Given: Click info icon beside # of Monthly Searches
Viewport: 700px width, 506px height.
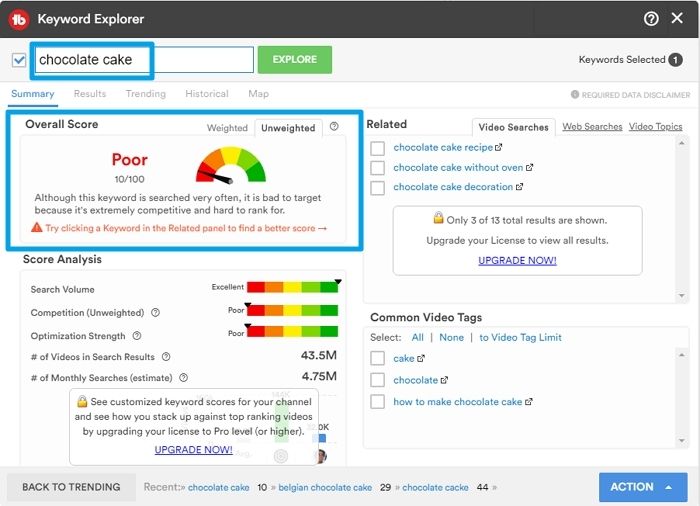Looking at the screenshot, I should [183, 378].
